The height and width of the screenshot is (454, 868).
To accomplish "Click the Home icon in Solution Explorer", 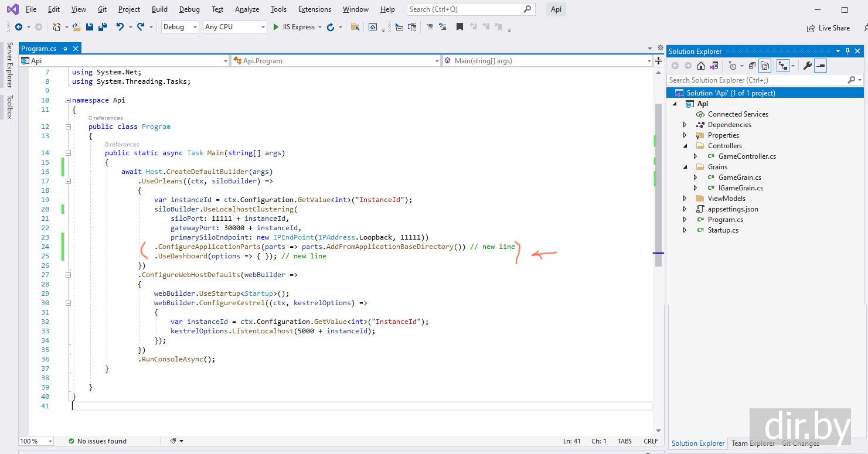I will (700, 66).
